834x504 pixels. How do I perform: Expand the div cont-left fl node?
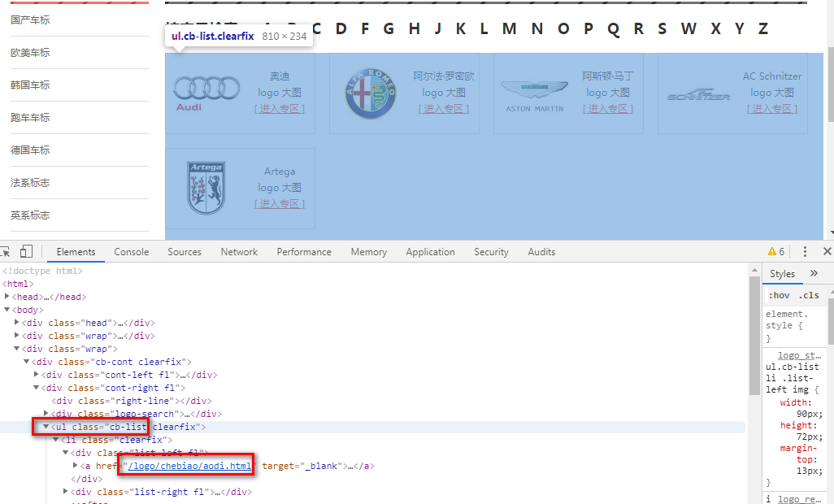[x=36, y=374]
